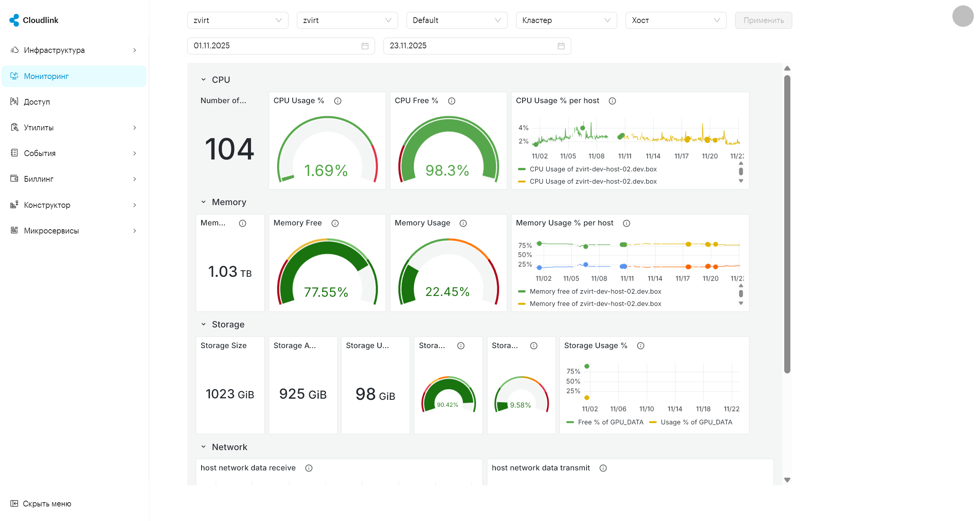Click the dashboard scroll-up arrow
The height and width of the screenshot is (521, 980).
(787, 68)
